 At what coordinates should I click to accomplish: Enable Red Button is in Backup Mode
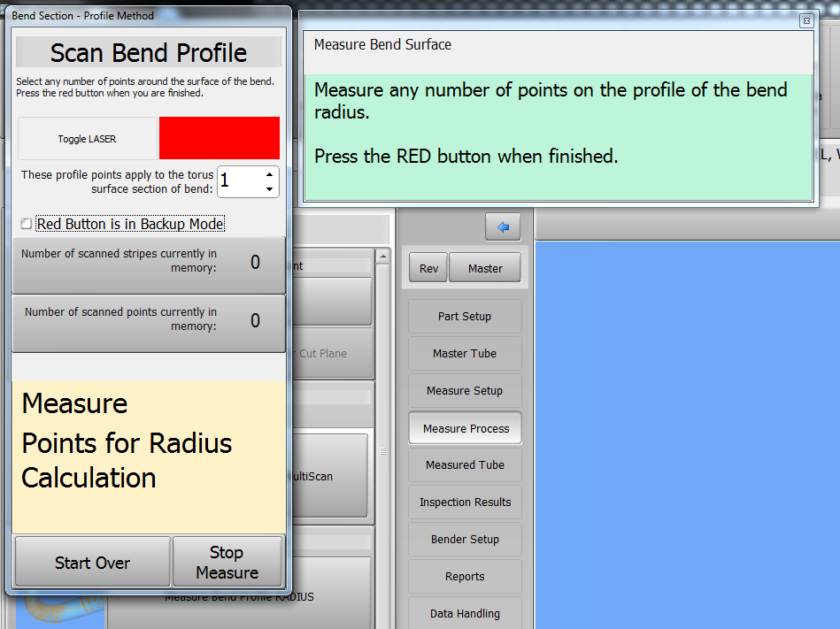[x=27, y=224]
